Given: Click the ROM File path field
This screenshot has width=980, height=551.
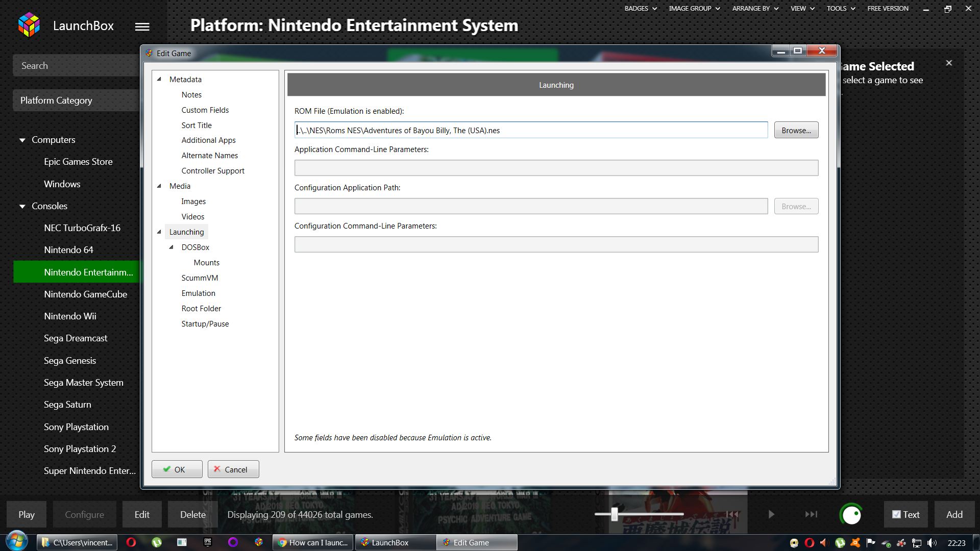Looking at the screenshot, I should [x=531, y=130].
